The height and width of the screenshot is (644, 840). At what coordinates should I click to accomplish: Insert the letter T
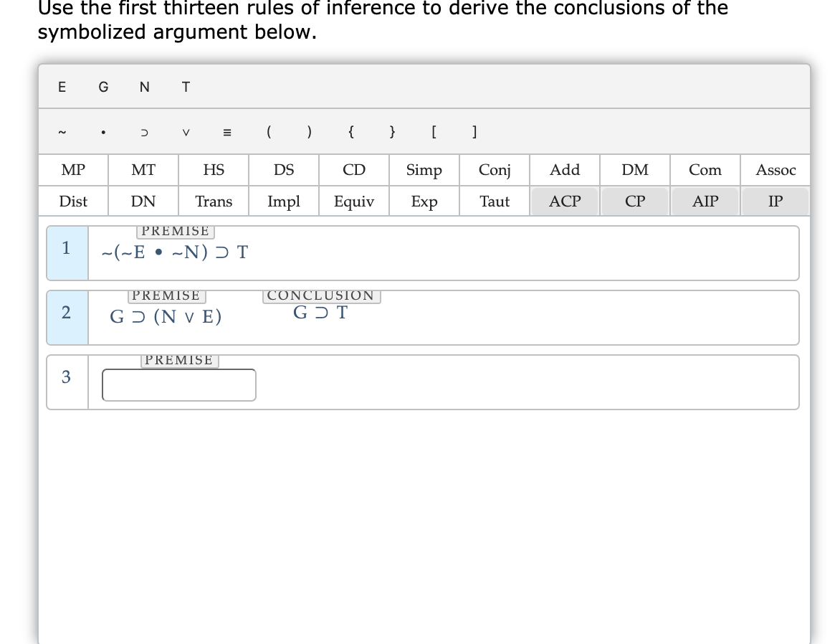(x=186, y=87)
